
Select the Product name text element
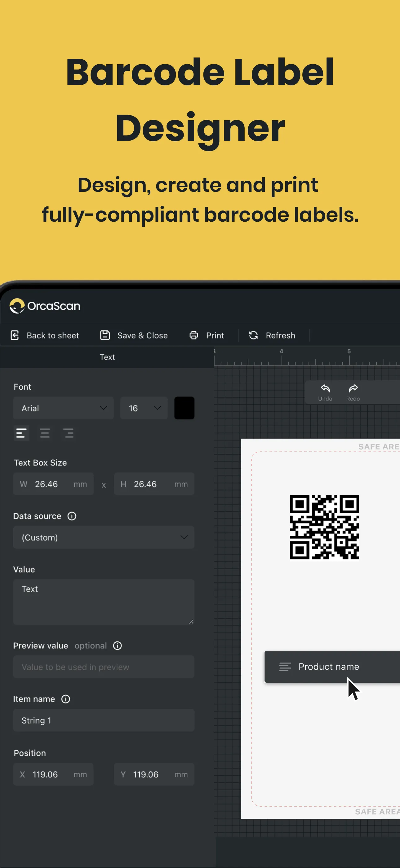pos(332,667)
